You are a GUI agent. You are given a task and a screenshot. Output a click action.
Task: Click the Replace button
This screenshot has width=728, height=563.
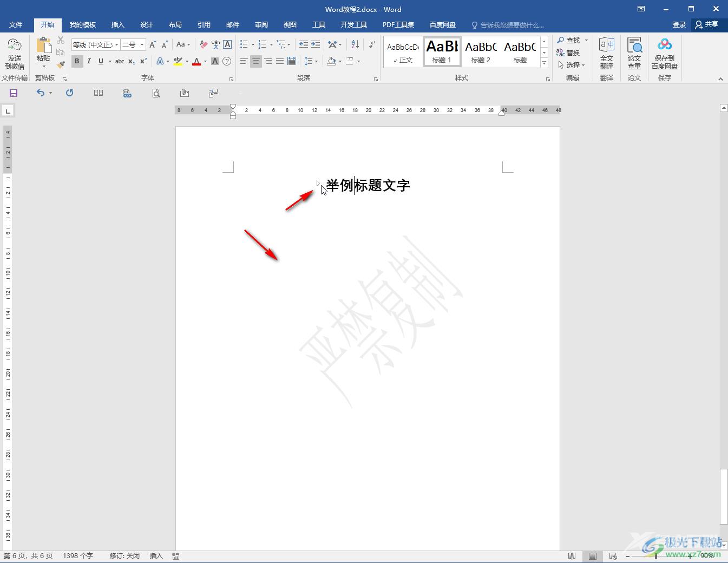[x=568, y=53]
